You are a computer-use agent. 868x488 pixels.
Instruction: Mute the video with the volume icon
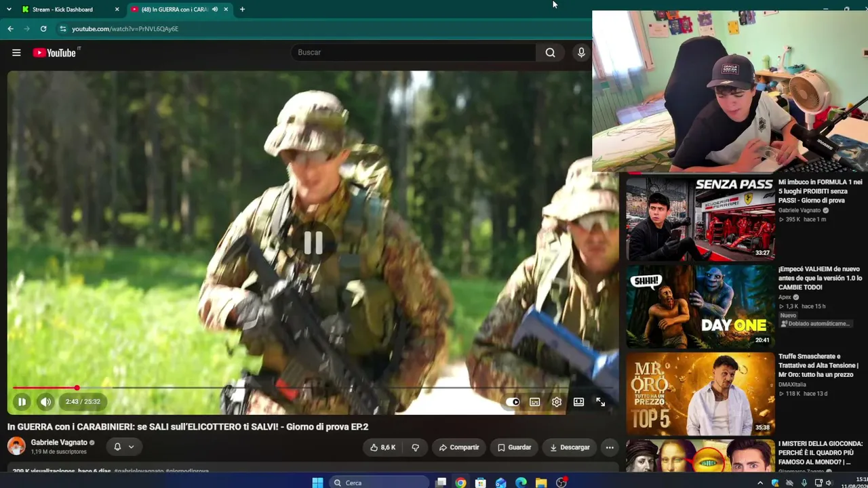[x=45, y=402]
